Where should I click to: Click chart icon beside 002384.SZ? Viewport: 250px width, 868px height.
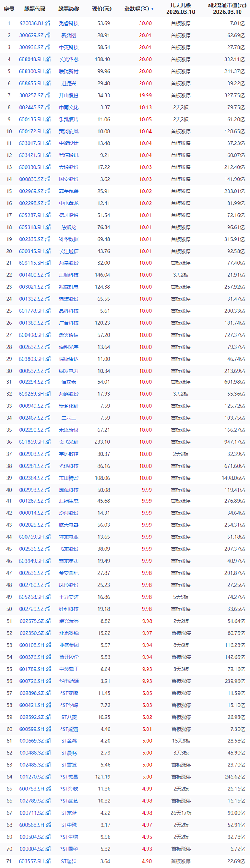coord(48,478)
